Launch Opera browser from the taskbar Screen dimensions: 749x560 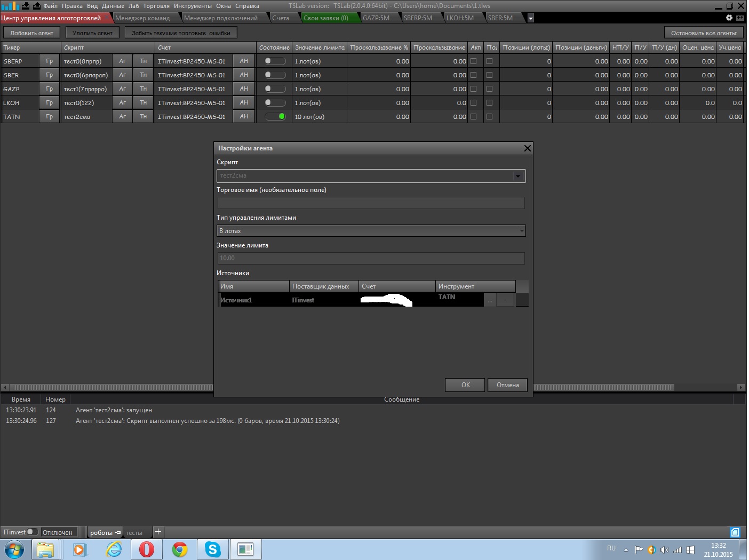click(x=146, y=549)
